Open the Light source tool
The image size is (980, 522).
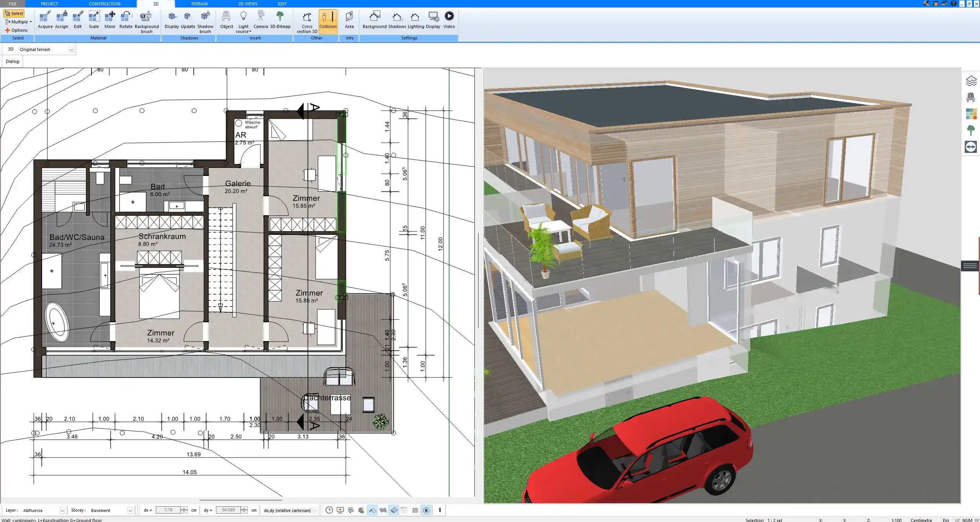(244, 21)
